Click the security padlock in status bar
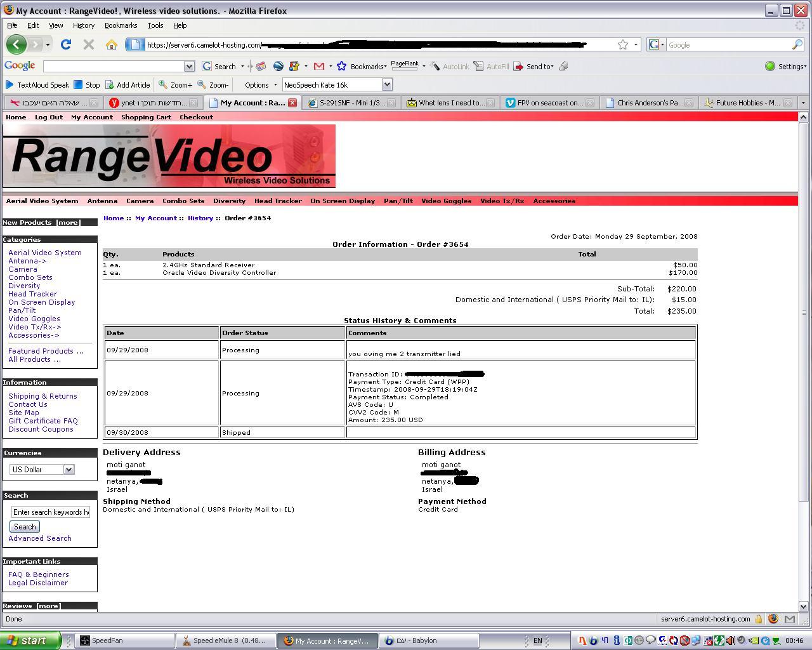This screenshot has width=812, height=650. (758, 619)
